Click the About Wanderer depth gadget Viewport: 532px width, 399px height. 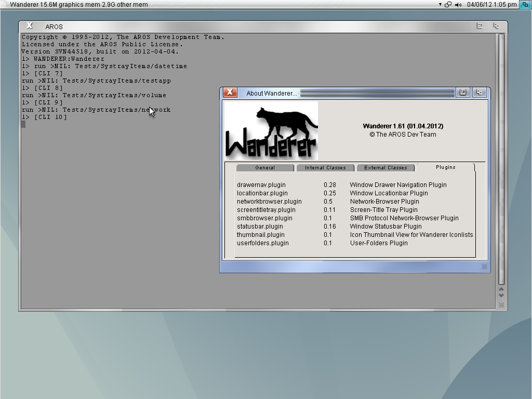(479, 92)
